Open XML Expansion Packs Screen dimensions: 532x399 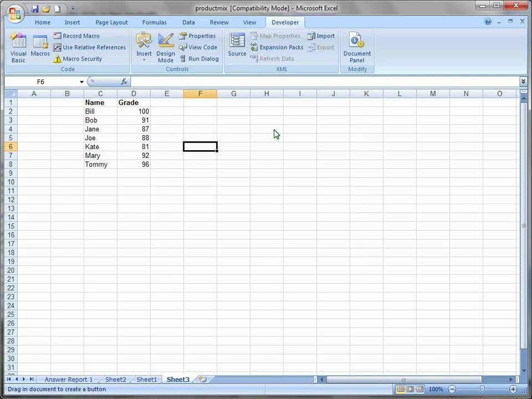click(x=277, y=47)
